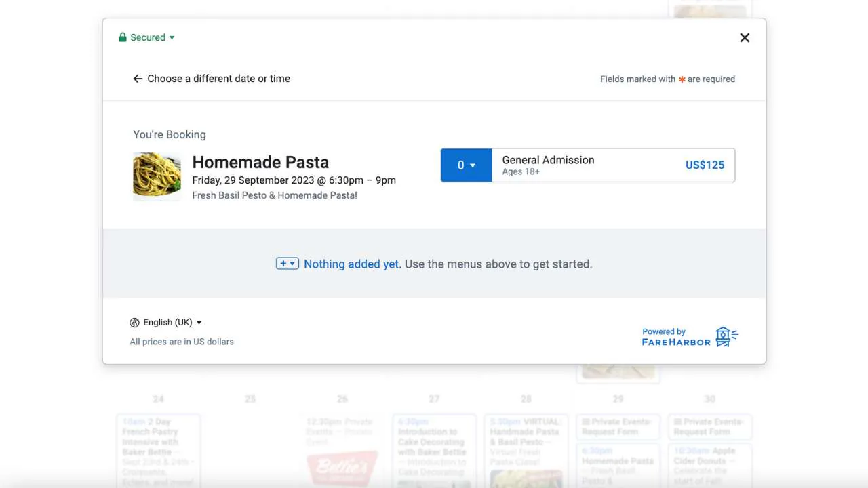
Task: Close the booking dialog with X
Action: [x=745, y=38]
